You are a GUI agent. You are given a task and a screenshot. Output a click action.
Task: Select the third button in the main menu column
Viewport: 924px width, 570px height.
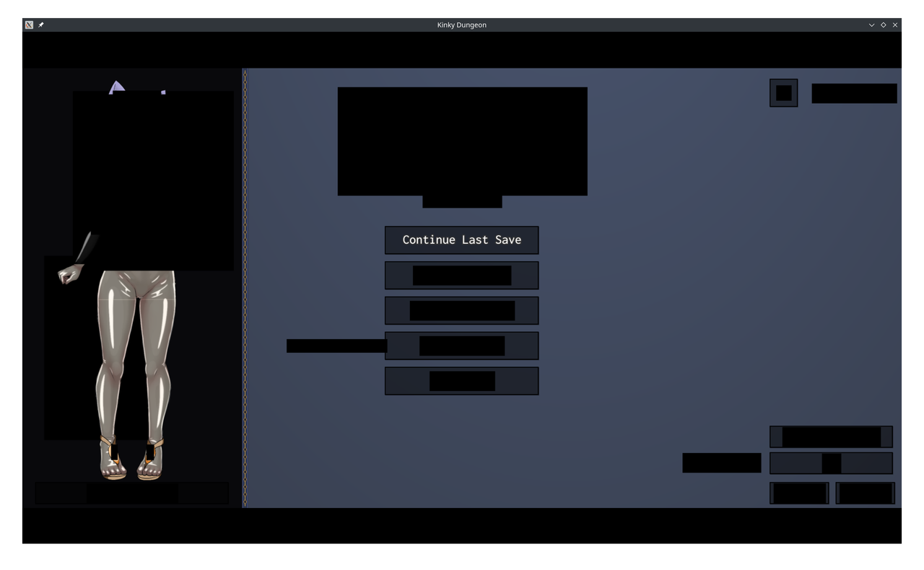(461, 310)
